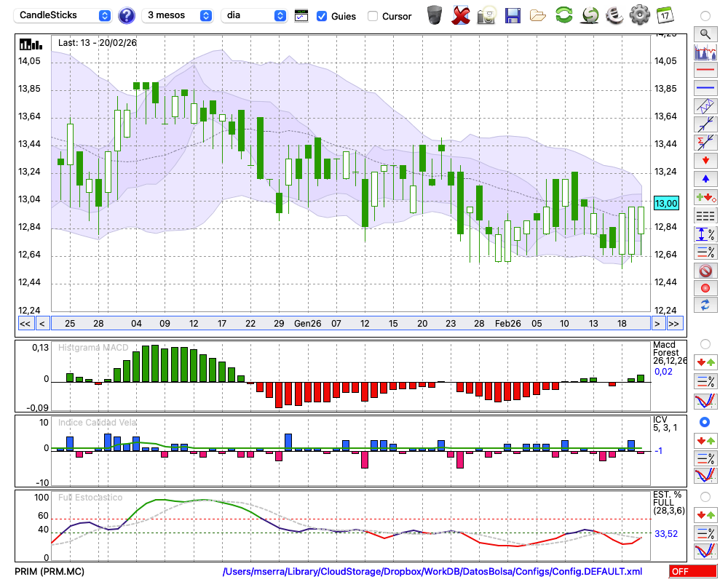Select the red horizontal line tool

[705, 71]
